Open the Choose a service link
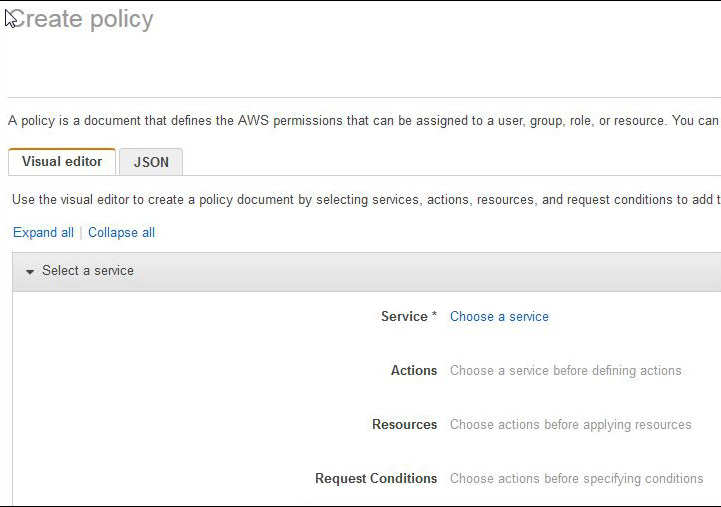 499,317
